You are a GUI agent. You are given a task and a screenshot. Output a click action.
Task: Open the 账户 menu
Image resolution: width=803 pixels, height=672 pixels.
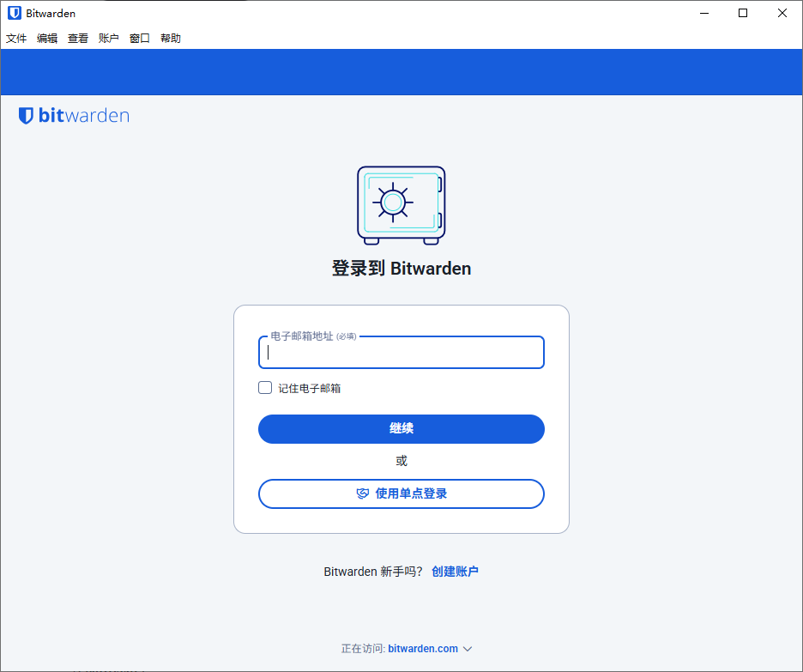pos(108,38)
